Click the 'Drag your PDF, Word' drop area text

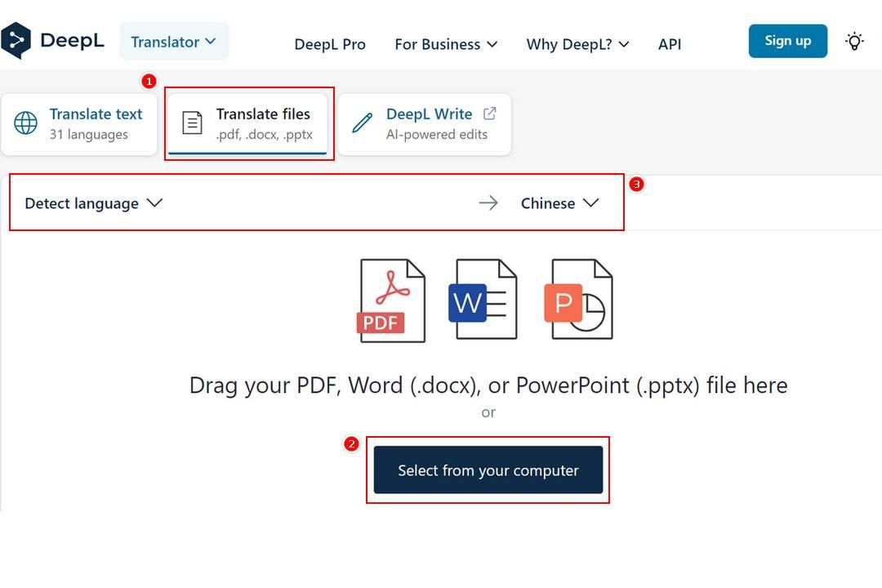pyautogui.click(x=488, y=385)
